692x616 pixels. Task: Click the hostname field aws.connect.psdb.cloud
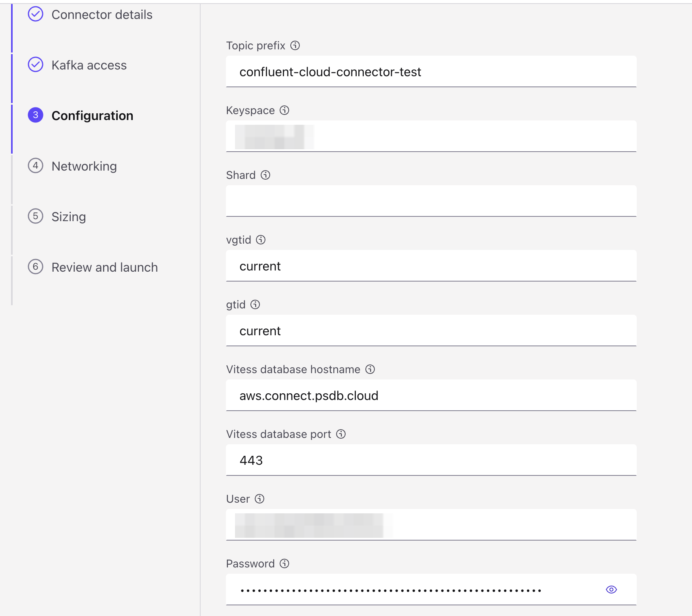[x=431, y=395]
